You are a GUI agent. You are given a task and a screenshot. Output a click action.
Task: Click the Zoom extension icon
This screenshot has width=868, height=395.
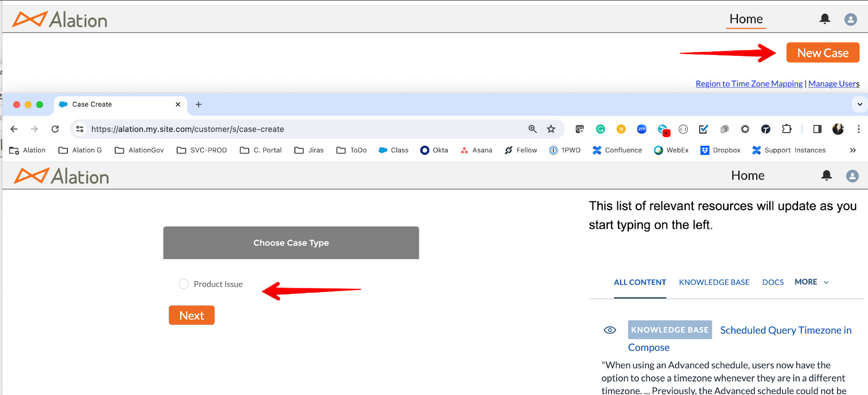[x=642, y=129]
